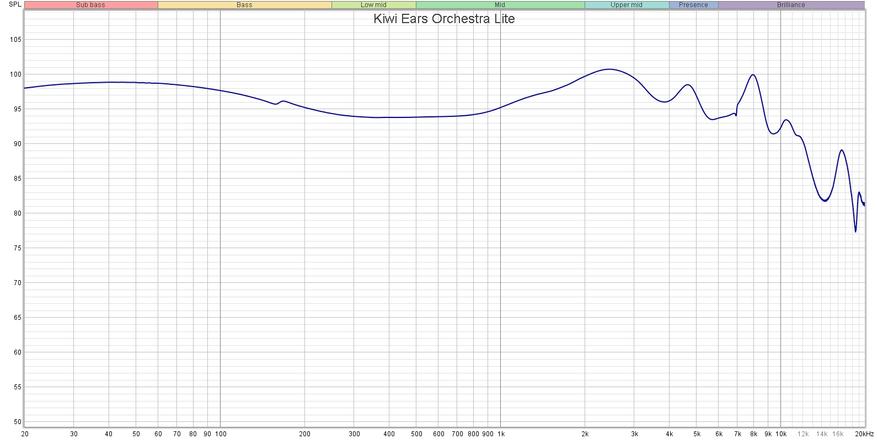This screenshot has height=440, width=877.
Task: Select the Low mid band label
Action: (374, 5)
